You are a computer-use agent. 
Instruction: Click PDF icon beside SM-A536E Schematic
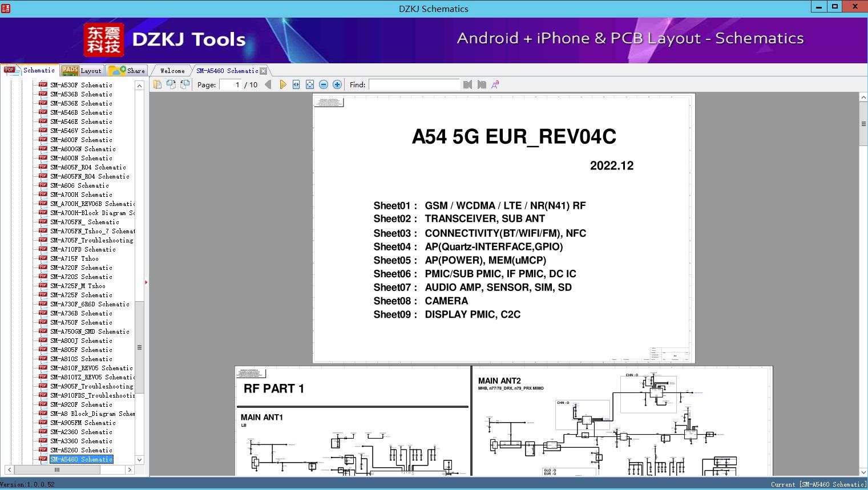tap(43, 103)
